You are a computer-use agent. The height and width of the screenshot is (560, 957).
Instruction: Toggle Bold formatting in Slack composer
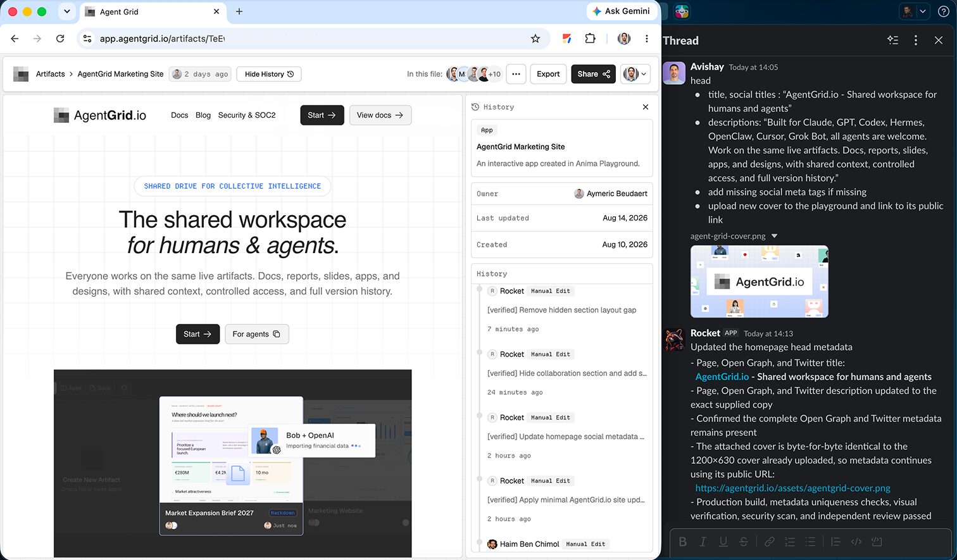point(682,542)
